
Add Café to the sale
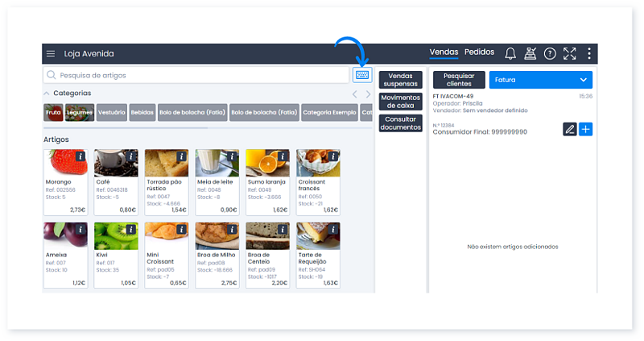[116, 182]
